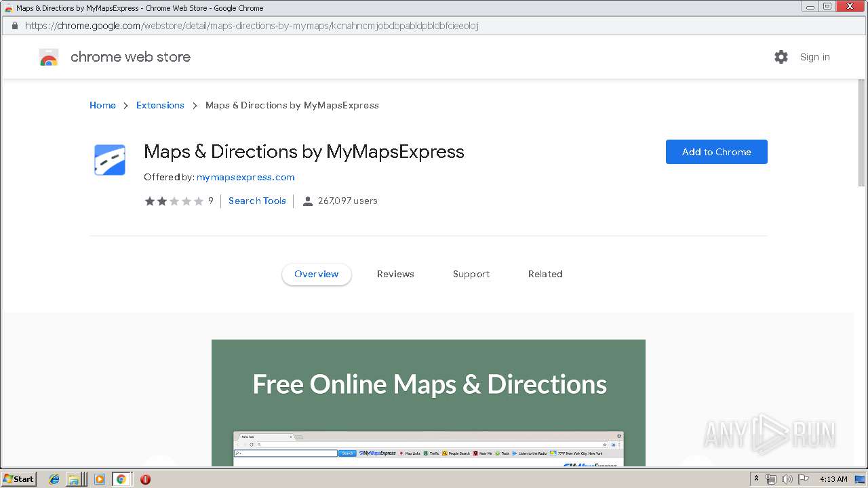The image size is (868, 488).
Task: Switch to the Overview tab
Action: point(317,274)
